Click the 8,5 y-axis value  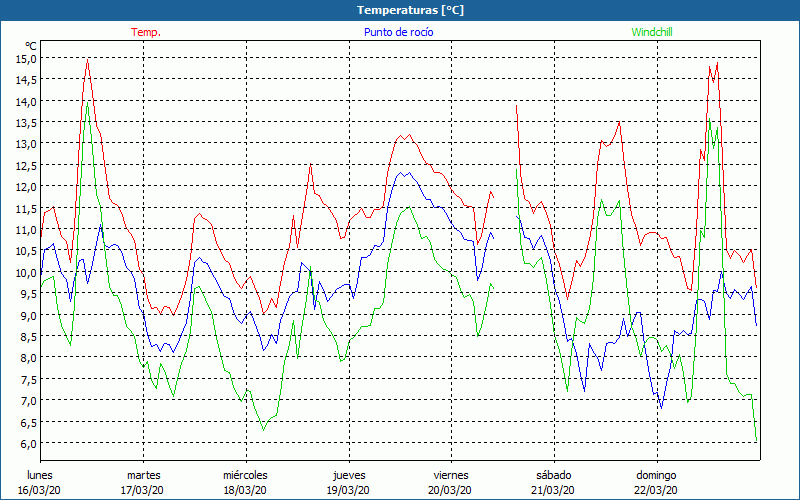(x=29, y=336)
